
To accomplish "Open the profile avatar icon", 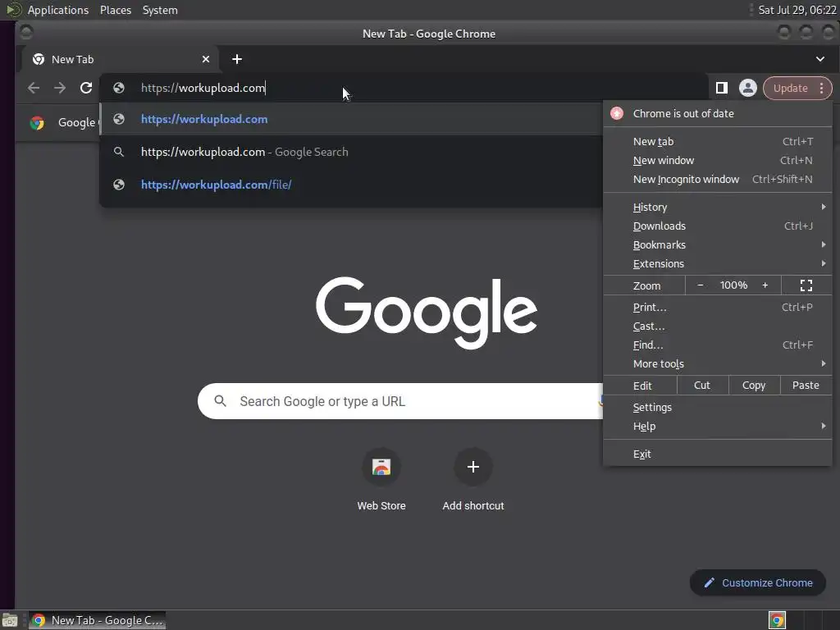I will (x=748, y=88).
